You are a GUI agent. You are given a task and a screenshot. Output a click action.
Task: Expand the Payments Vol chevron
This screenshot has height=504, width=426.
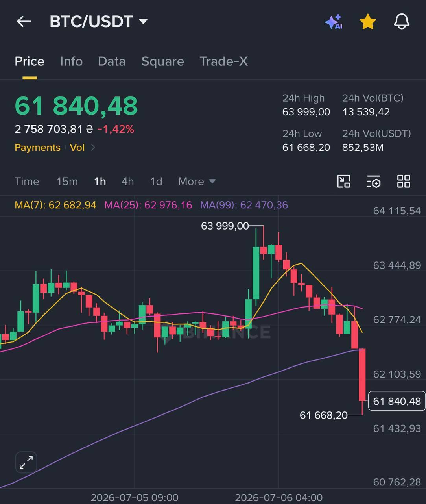(x=93, y=148)
